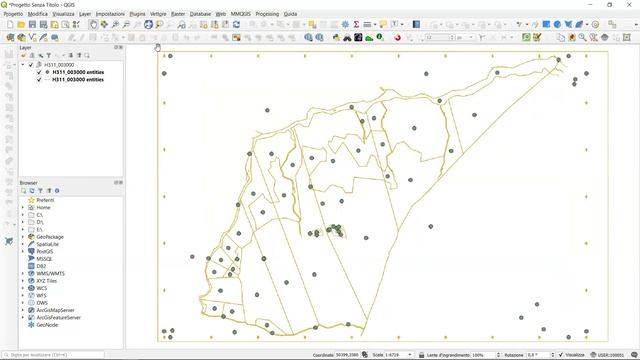
Task: Zoom to full extent globe icon
Action: [149, 24]
